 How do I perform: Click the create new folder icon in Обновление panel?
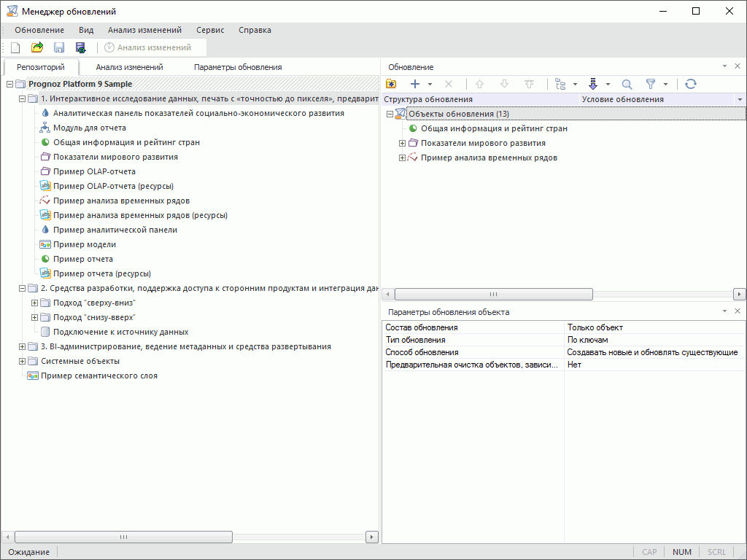tap(391, 84)
